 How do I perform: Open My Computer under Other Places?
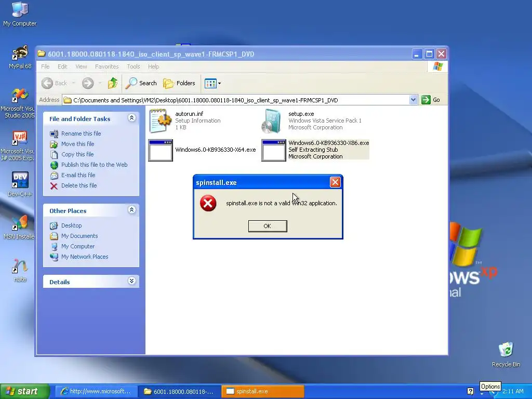click(78, 246)
